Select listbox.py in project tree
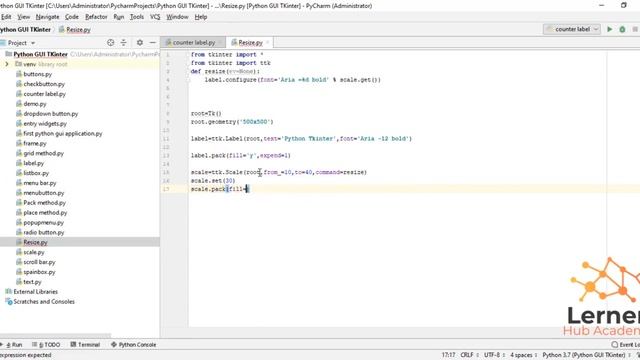The width and height of the screenshot is (640, 360). tap(36, 173)
